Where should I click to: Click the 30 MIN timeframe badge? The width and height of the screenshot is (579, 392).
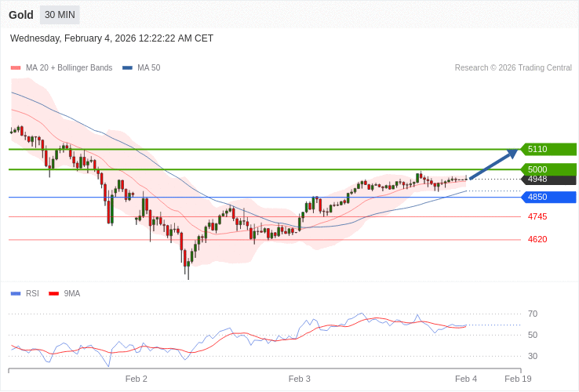point(60,15)
